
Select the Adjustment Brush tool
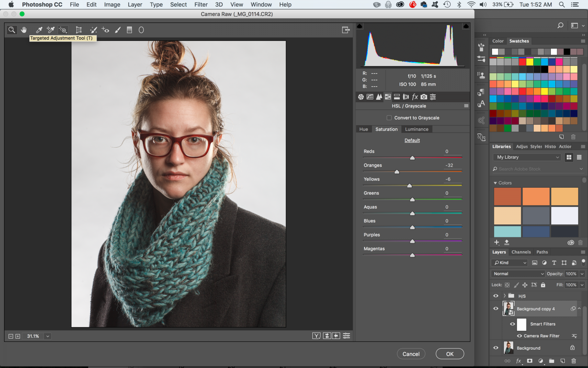pos(118,30)
